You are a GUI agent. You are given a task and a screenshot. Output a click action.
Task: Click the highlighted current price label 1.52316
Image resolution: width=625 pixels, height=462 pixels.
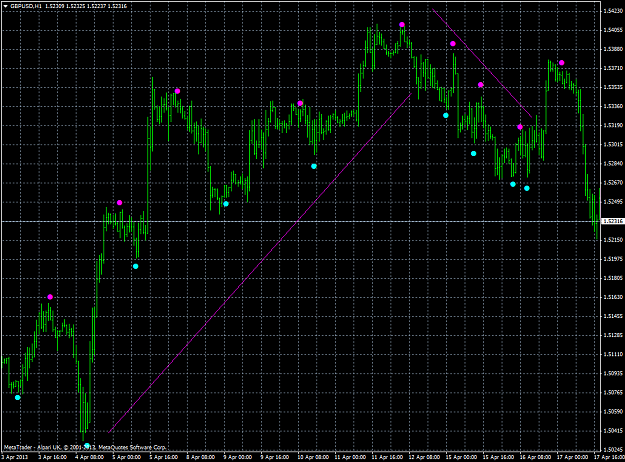point(613,221)
